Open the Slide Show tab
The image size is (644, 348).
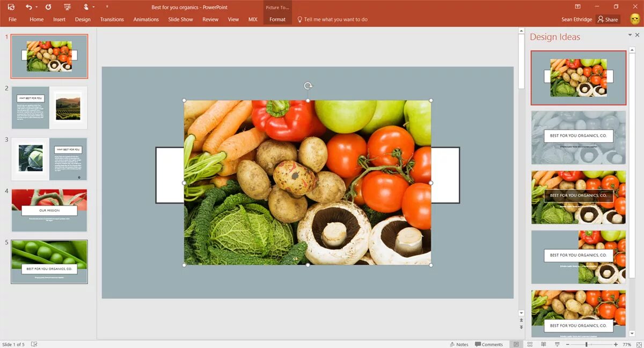180,19
